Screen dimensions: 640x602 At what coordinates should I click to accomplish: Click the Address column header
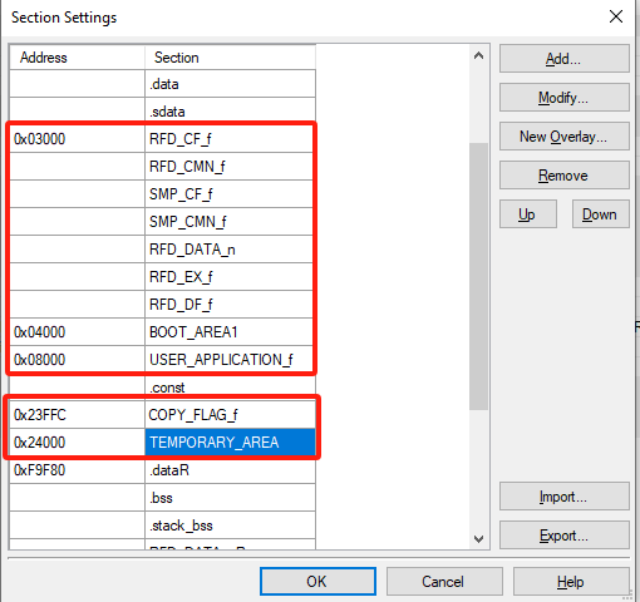click(77, 58)
